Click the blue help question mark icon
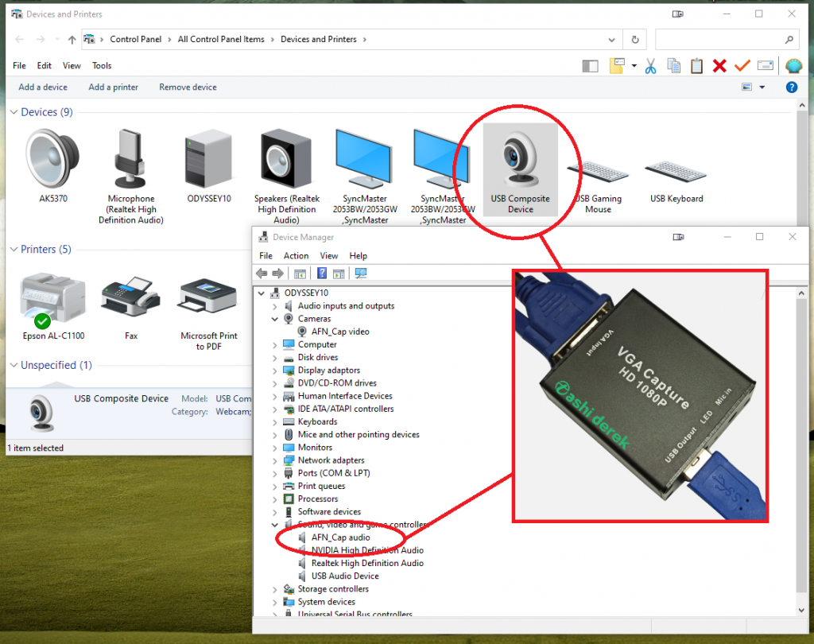 (x=792, y=87)
